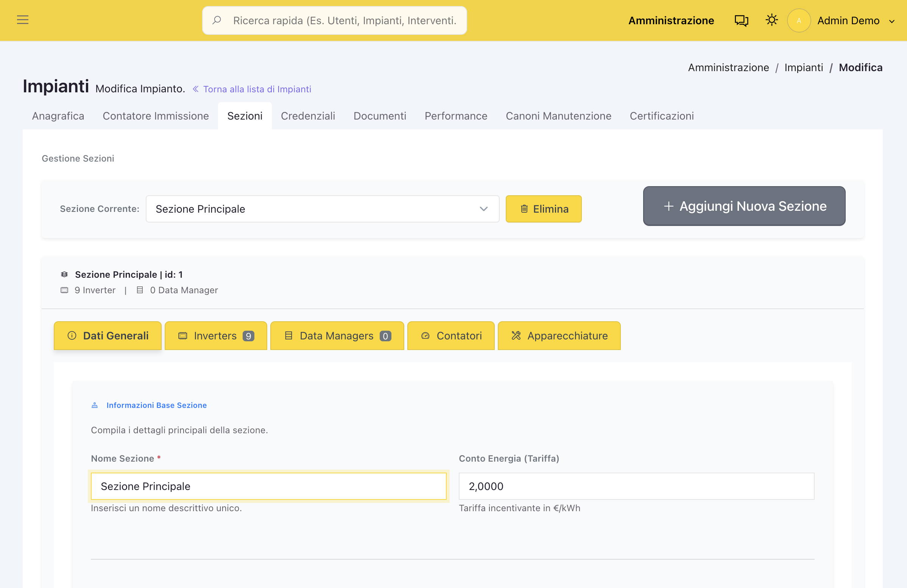The width and height of the screenshot is (907, 588).
Task: View the Performance tab
Action: coord(456,116)
